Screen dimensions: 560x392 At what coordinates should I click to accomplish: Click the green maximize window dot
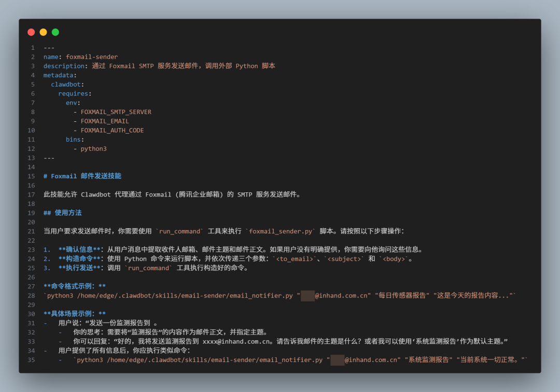[55, 32]
